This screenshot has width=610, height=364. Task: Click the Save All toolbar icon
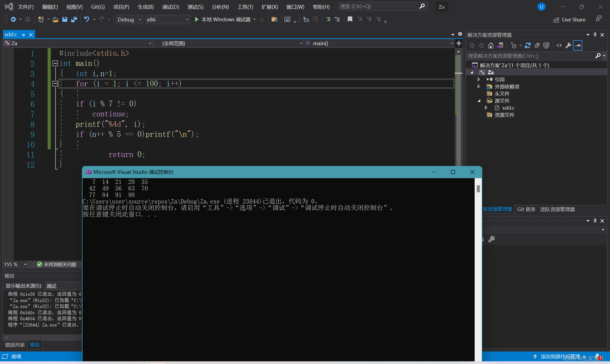point(74,19)
